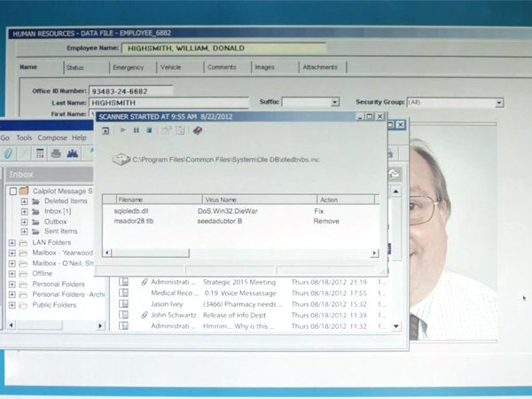Open the Help menu in the mail client
This screenshot has width=532, height=399.
[79, 137]
